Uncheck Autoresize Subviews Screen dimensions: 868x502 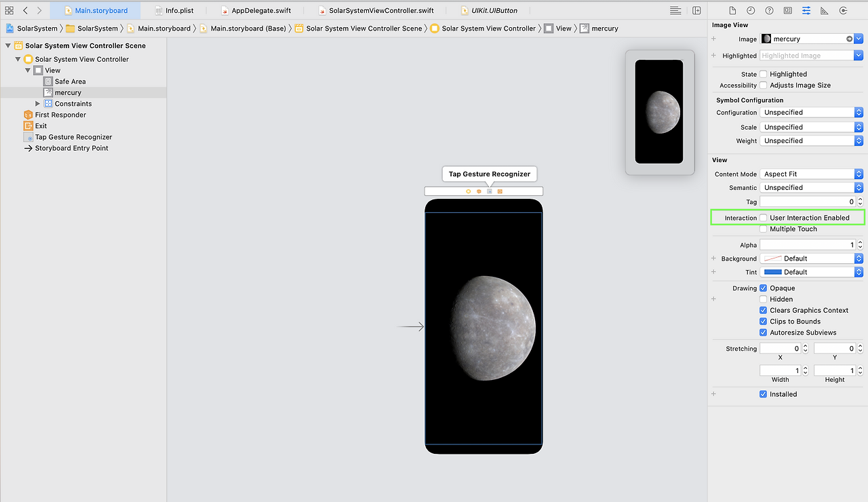point(764,332)
